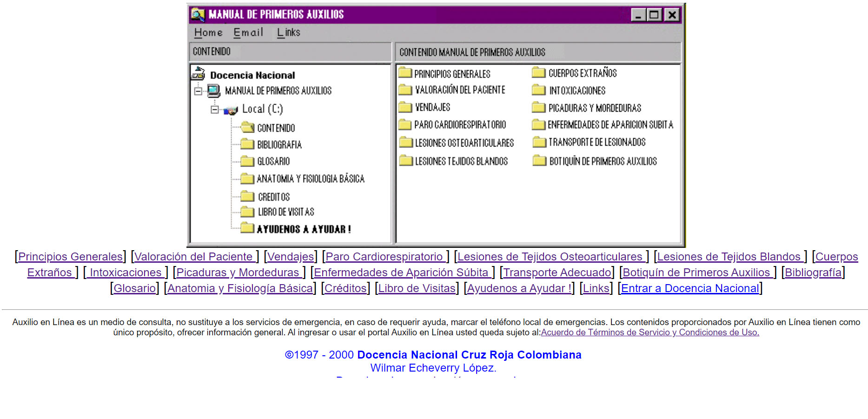Collapse the Local (C:) tree node
Viewport: 868px width, 419px height.
click(x=214, y=110)
